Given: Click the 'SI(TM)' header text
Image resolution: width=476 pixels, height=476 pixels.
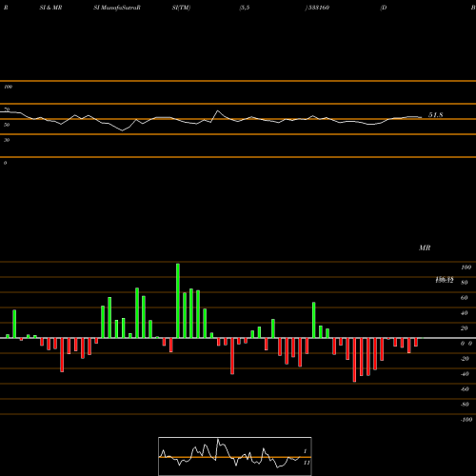Looking at the screenshot, I should (181, 8).
